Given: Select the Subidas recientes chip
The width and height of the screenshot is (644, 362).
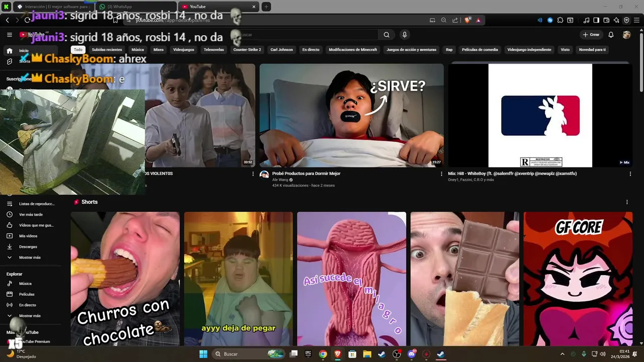Looking at the screenshot, I should tap(107, 50).
